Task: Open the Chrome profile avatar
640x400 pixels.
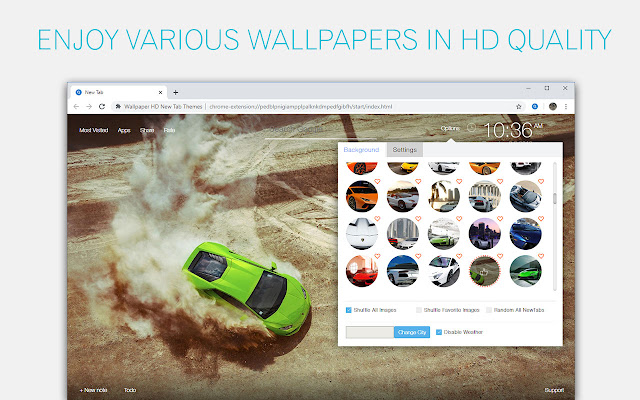Action: point(553,107)
